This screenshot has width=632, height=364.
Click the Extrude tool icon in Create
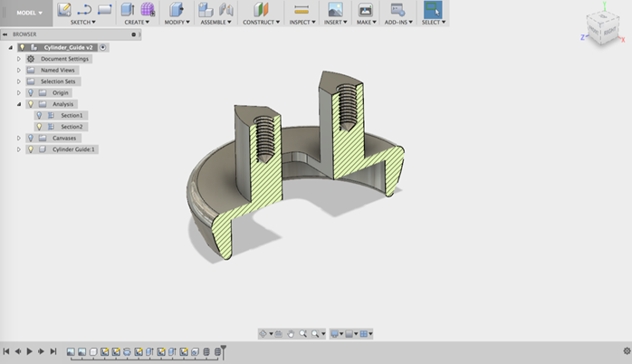128,9
